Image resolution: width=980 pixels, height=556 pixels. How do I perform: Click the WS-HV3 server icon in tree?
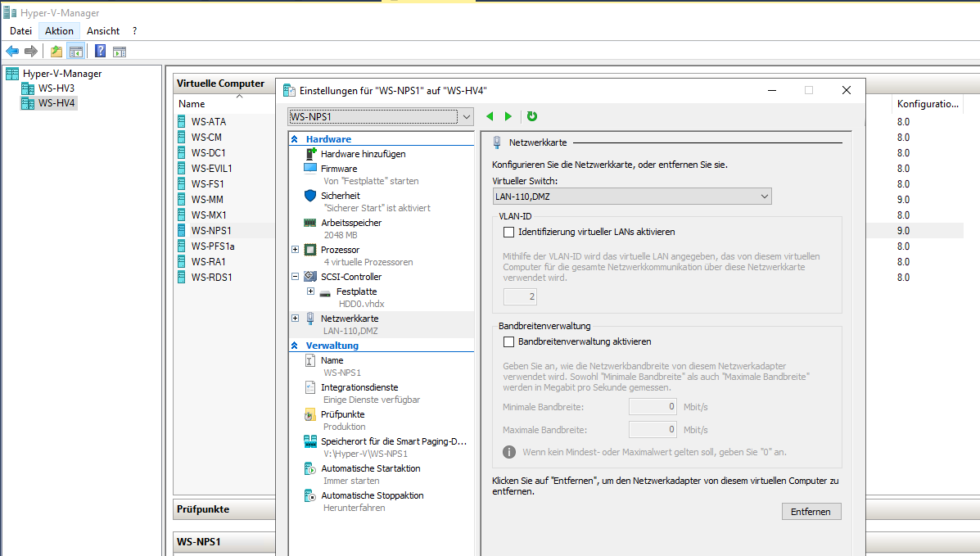(28, 88)
